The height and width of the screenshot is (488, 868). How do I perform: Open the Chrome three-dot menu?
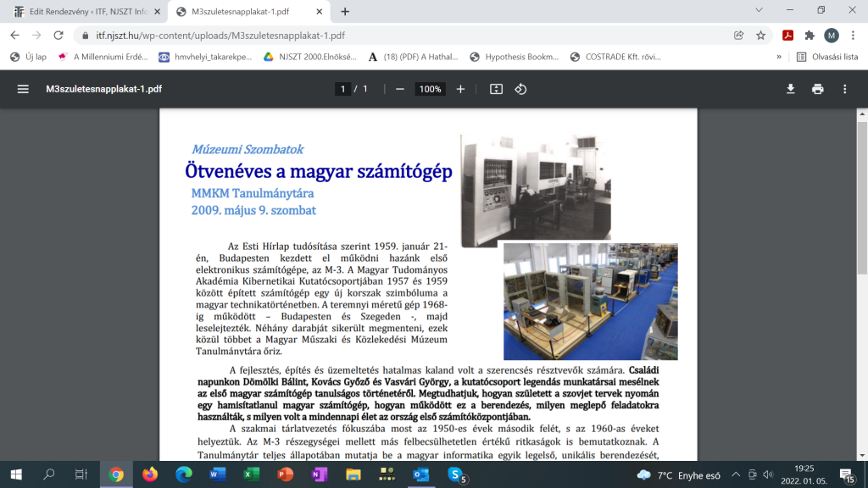(x=853, y=36)
